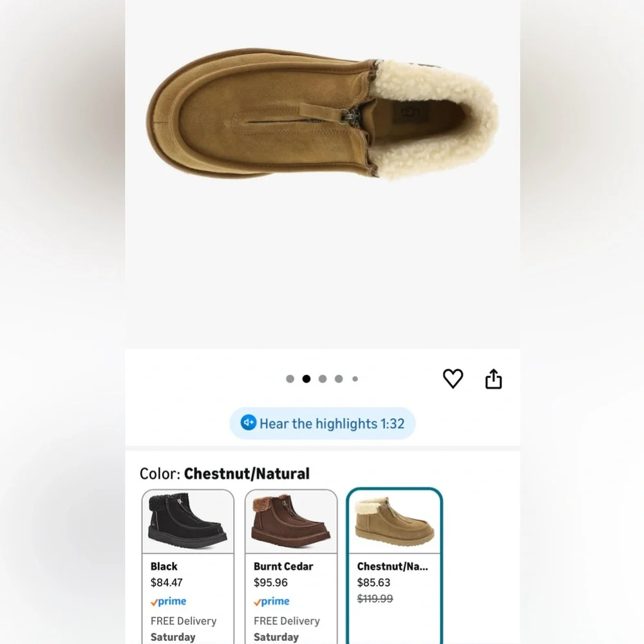Select the second carousel dot indicator
Image resolution: width=644 pixels, height=644 pixels.
306,379
